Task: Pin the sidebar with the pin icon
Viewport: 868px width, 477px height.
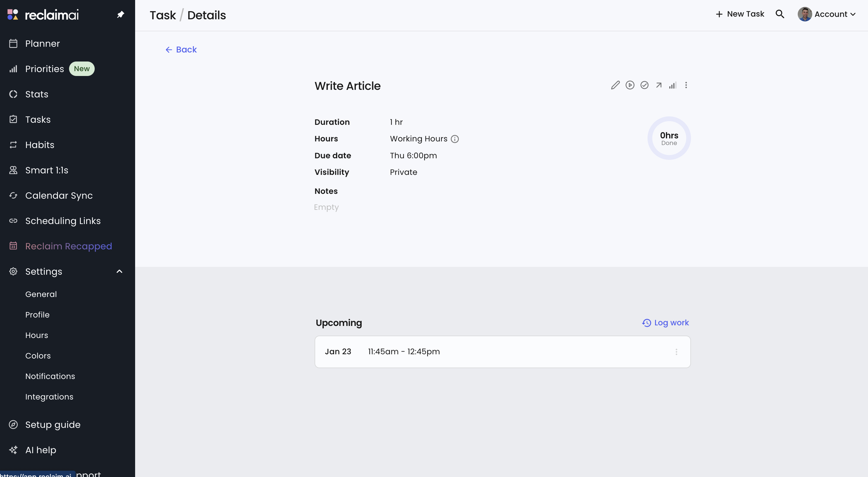Action: pyautogui.click(x=120, y=14)
